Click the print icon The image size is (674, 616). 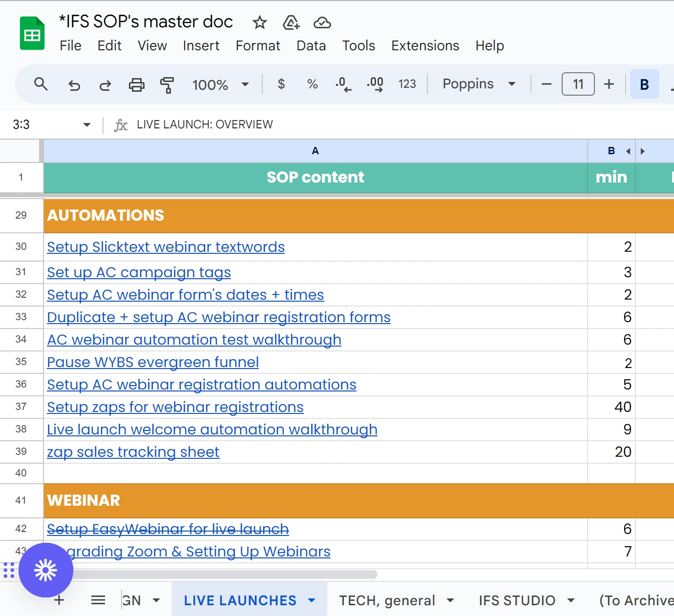pyautogui.click(x=136, y=85)
